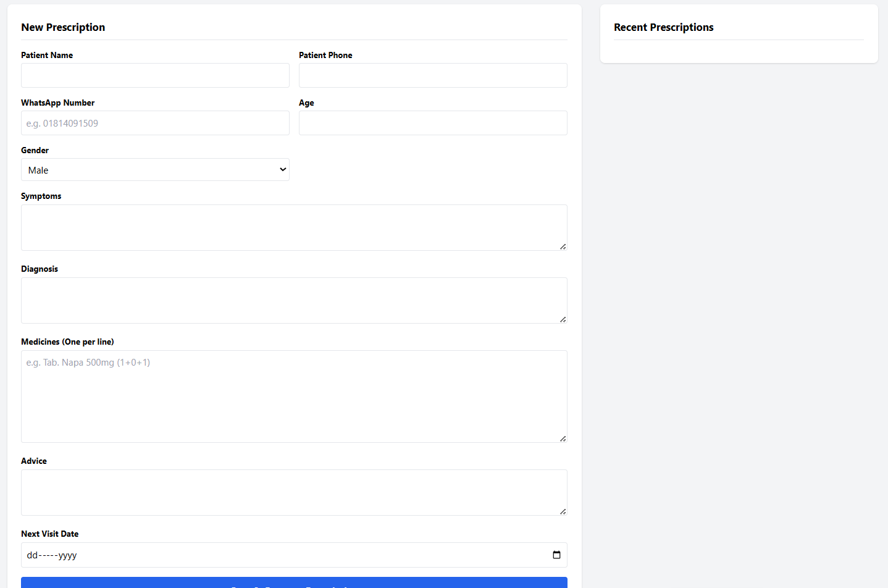This screenshot has width=888, height=588.
Task: Click the Age input field
Action: coord(433,123)
